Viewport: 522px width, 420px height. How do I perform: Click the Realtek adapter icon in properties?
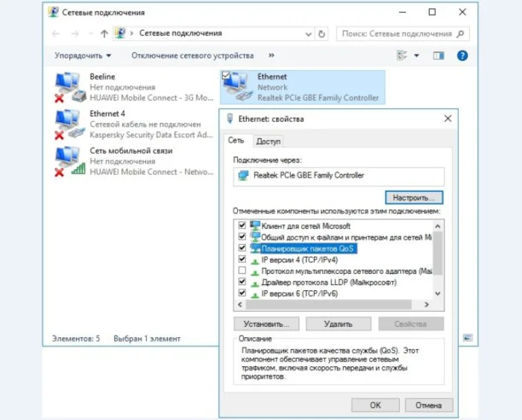coord(243,175)
